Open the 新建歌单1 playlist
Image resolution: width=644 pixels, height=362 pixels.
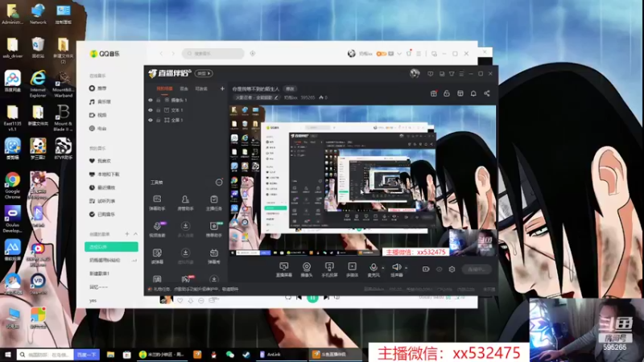tap(99, 274)
